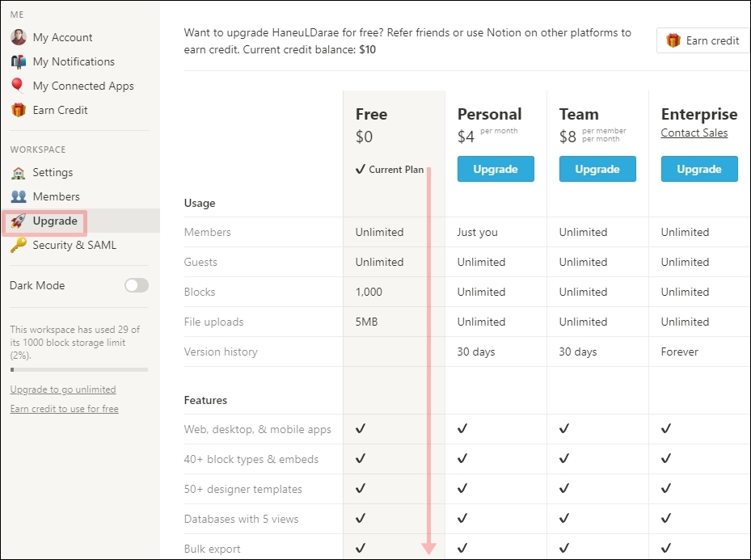Click the Version history row label

[x=221, y=352]
